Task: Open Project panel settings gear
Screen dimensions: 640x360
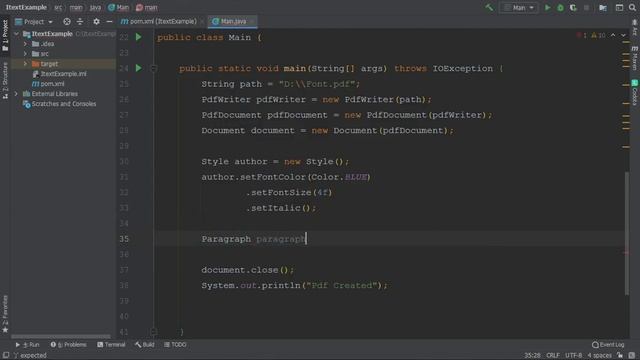Action: coord(96,22)
